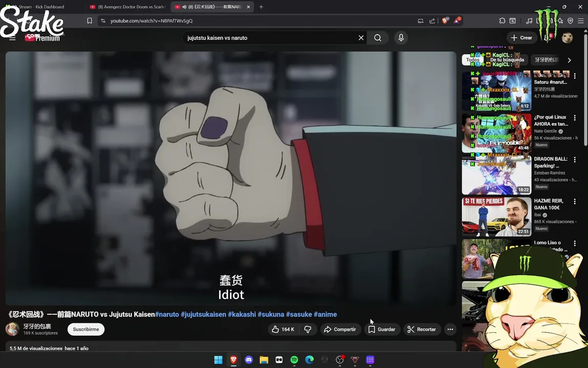This screenshot has height=368, width=588.
Task: Open Microsoft Edge from the taskbar
Action: pyautogui.click(x=310, y=360)
